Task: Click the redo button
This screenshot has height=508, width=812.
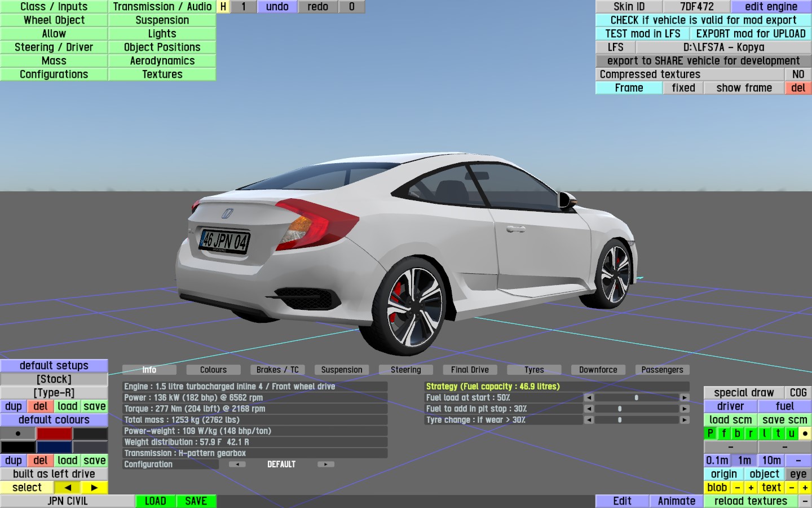Action: coord(318,7)
